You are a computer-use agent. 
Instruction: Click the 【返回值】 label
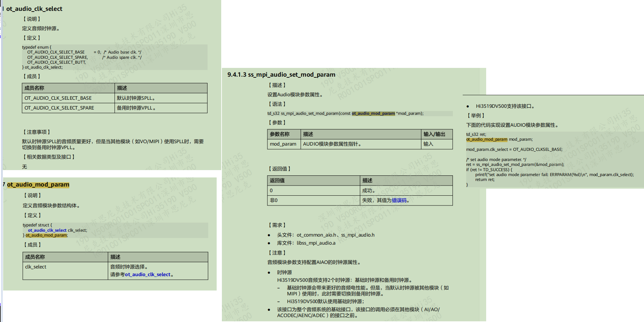pyautogui.click(x=280, y=169)
